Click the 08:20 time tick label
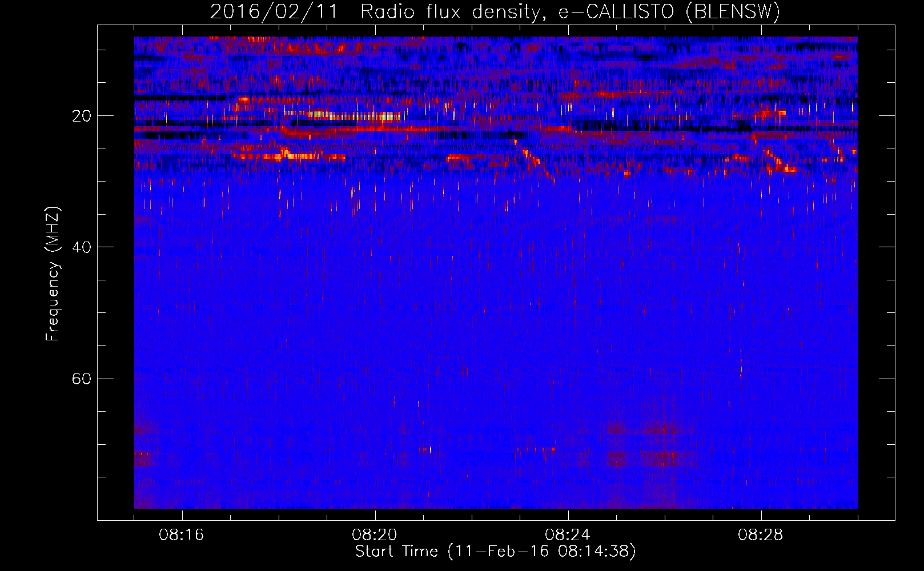This screenshot has height=571, width=924. tap(375, 535)
